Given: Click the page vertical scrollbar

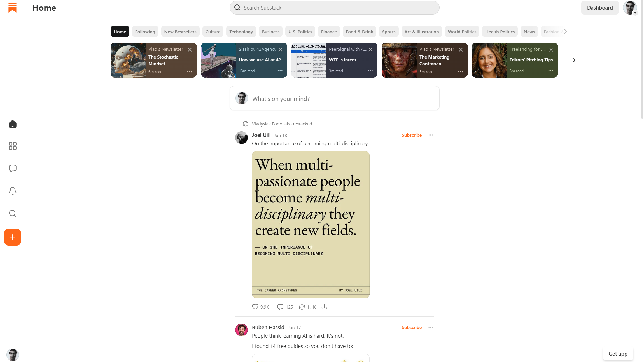Looking at the screenshot, I should pyautogui.click(x=642, y=59).
